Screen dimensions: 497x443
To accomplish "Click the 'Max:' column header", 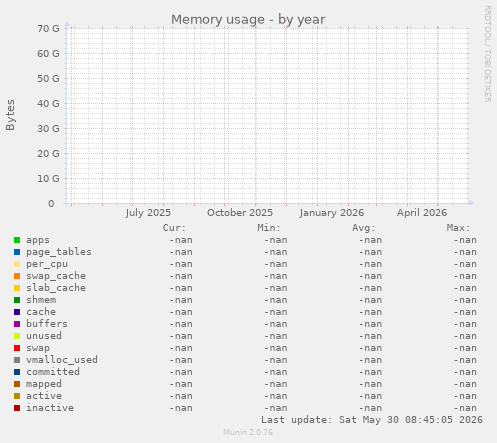I will pos(458,228).
